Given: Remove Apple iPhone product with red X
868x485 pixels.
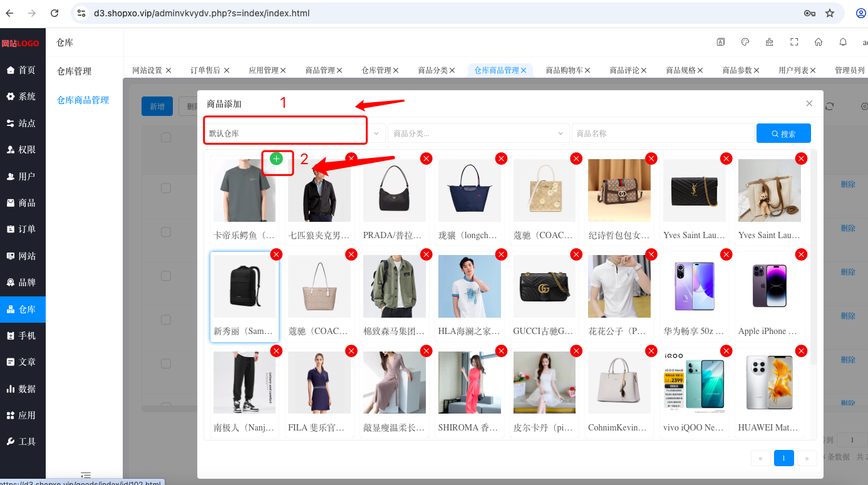Looking at the screenshot, I should pyautogui.click(x=801, y=254).
